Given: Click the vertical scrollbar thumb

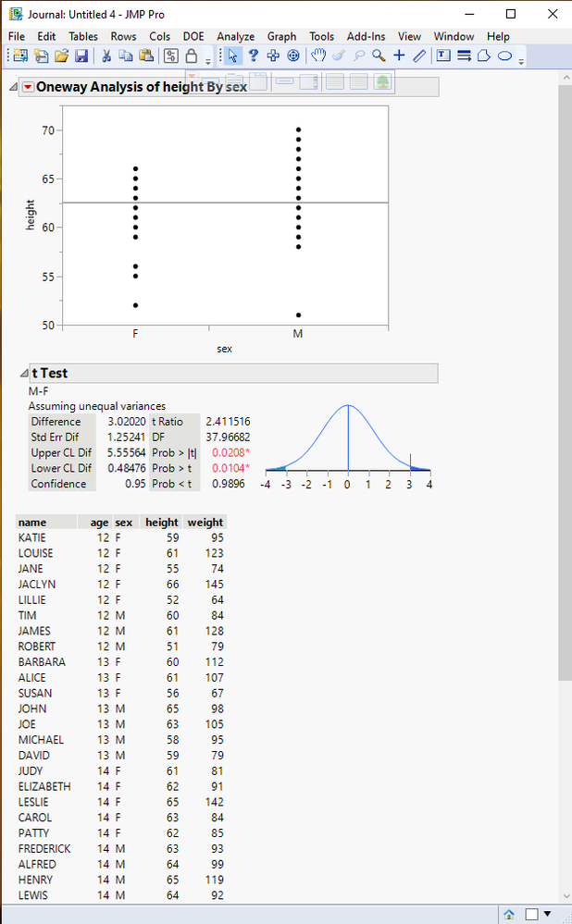Looking at the screenshot, I should tap(566, 382).
